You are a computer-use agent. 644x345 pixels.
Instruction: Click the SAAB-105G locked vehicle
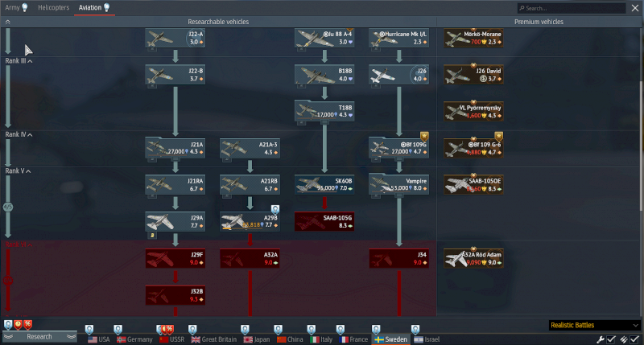324,222
